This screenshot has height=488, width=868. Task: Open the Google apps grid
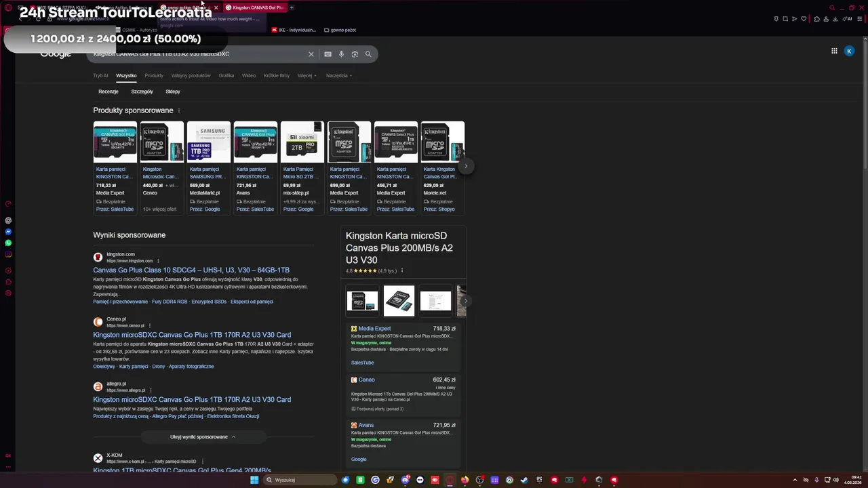pos(835,51)
